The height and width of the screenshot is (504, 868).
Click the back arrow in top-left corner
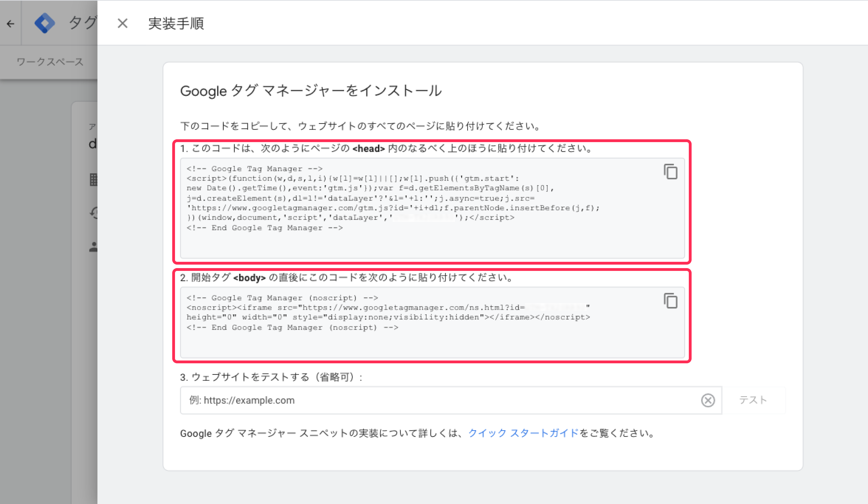tap(10, 23)
